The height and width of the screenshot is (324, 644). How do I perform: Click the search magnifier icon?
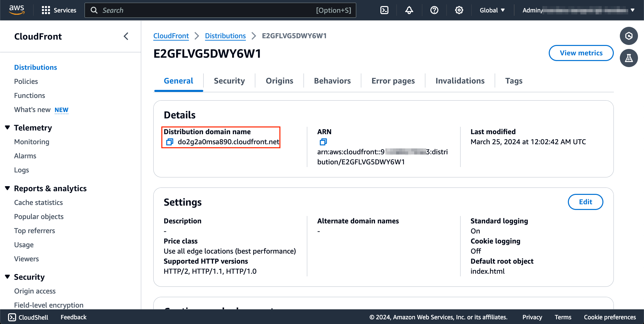point(94,10)
